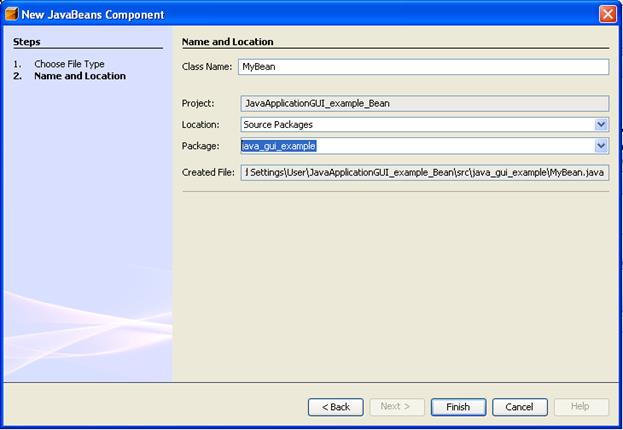Close the dialog using the red X
The height and width of the screenshot is (430, 623).
(x=607, y=14)
